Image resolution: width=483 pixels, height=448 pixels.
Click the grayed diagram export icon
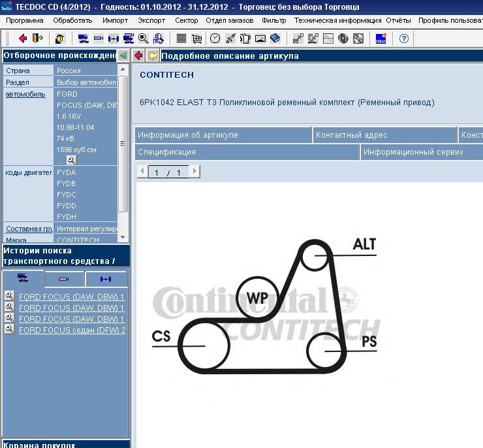313,39
